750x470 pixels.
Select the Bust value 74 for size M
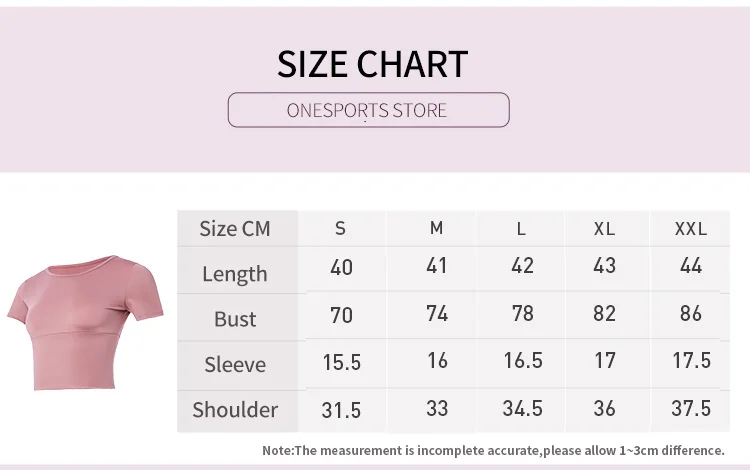(x=437, y=314)
